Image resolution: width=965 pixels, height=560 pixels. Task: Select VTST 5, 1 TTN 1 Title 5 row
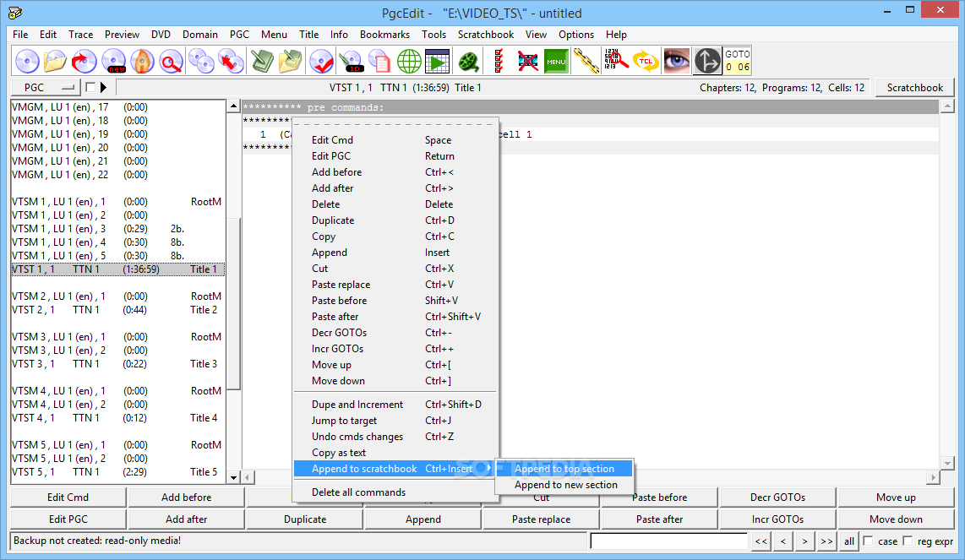(118, 472)
